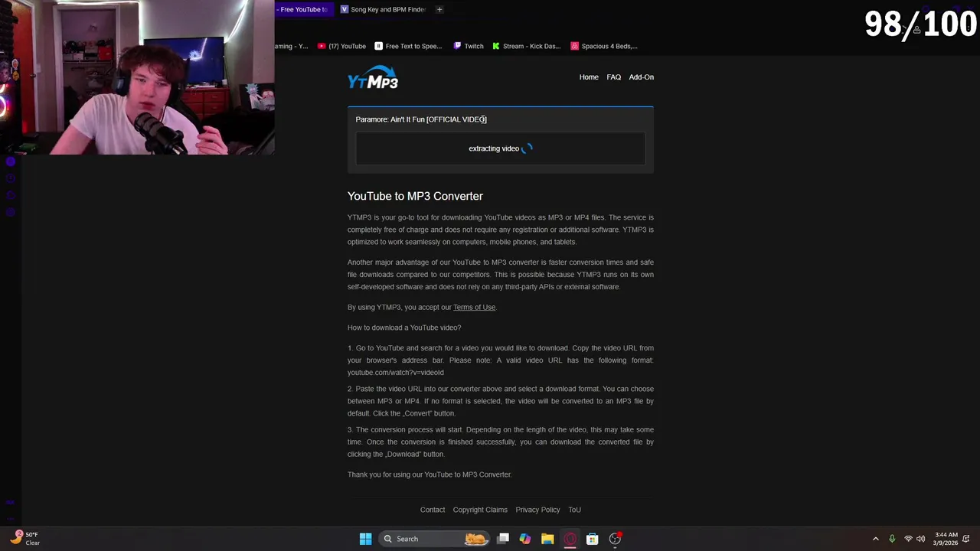
Task: Open the notification bell in the tray
Action: coord(966,539)
